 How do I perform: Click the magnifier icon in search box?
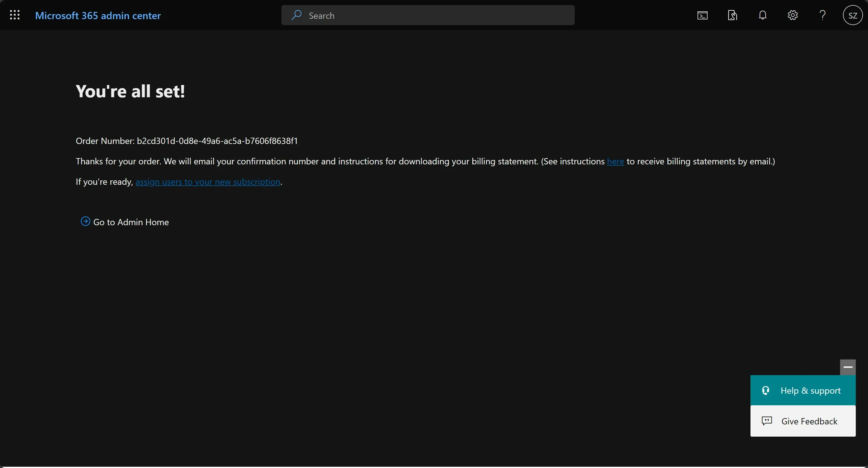point(296,15)
